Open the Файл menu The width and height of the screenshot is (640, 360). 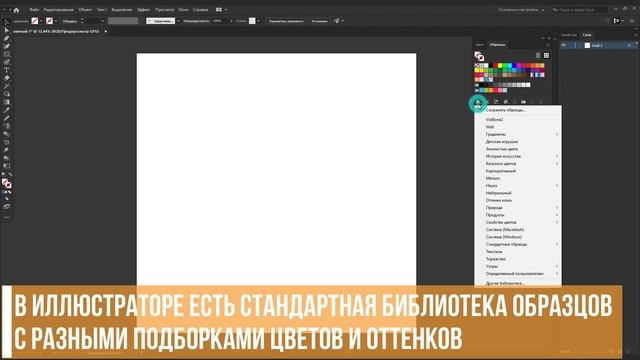[34, 10]
